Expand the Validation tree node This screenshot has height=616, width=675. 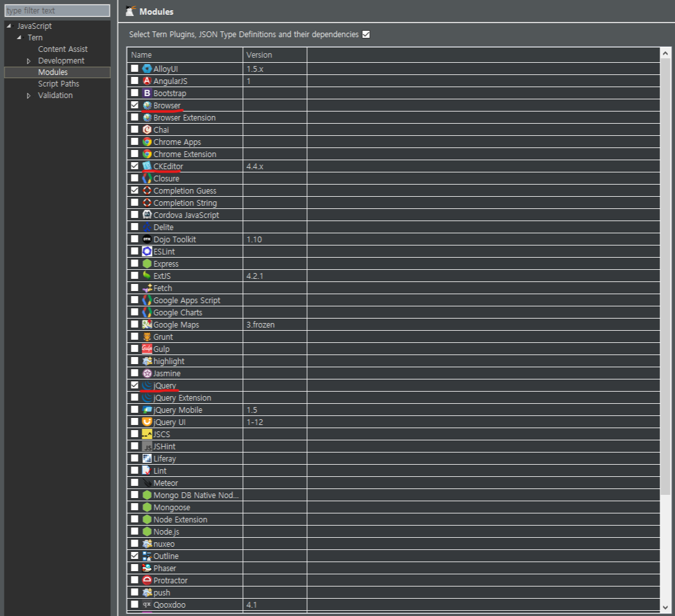29,96
